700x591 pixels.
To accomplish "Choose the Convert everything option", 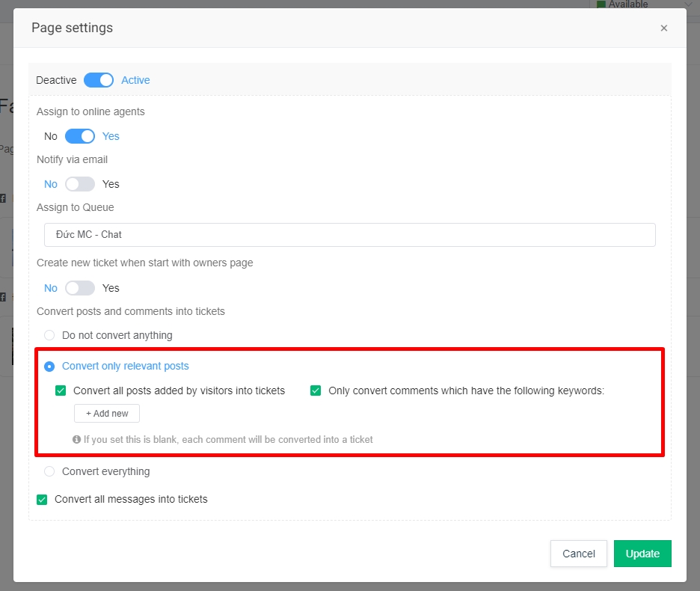I will click(49, 471).
